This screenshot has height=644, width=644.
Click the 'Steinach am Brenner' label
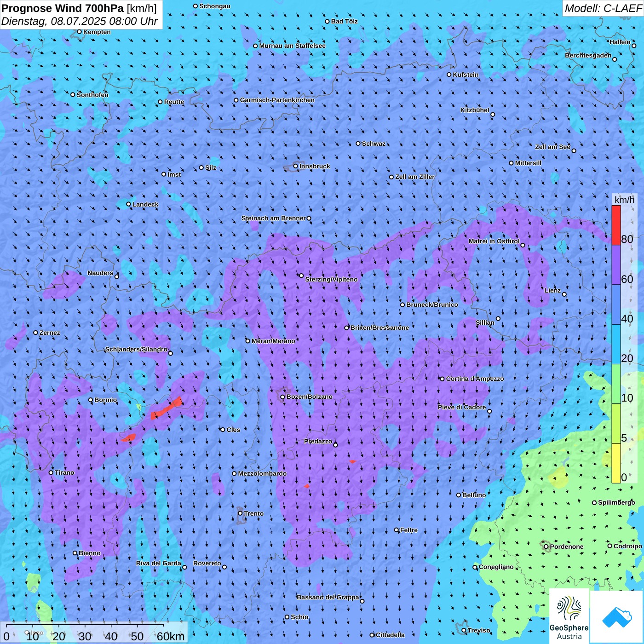tap(274, 218)
